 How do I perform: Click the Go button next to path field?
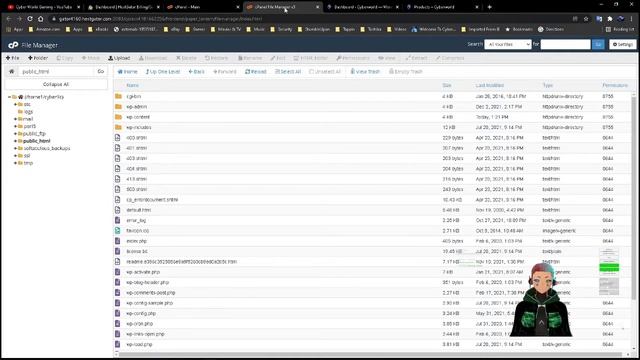(x=101, y=71)
